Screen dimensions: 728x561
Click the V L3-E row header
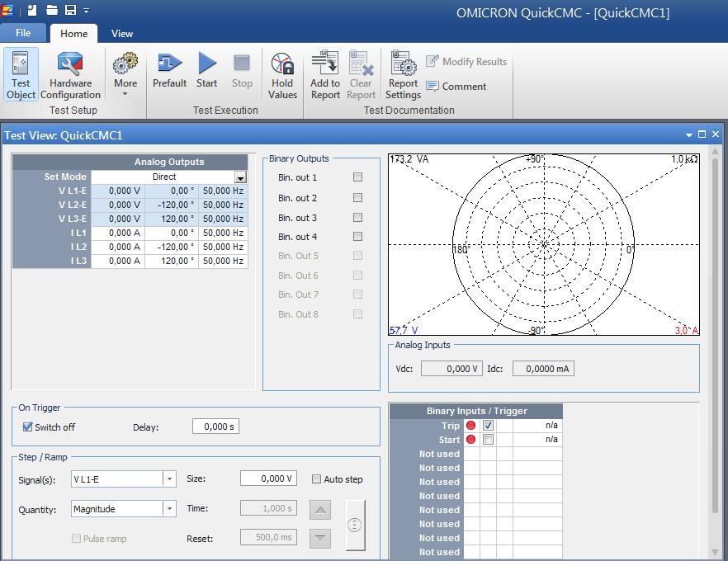pyautogui.click(x=52, y=219)
